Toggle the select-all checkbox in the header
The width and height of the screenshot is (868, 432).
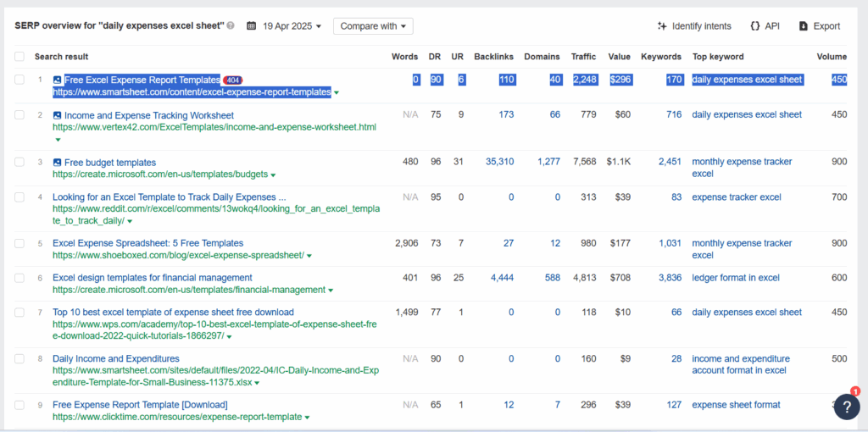pyautogui.click(x=19, y=57)
